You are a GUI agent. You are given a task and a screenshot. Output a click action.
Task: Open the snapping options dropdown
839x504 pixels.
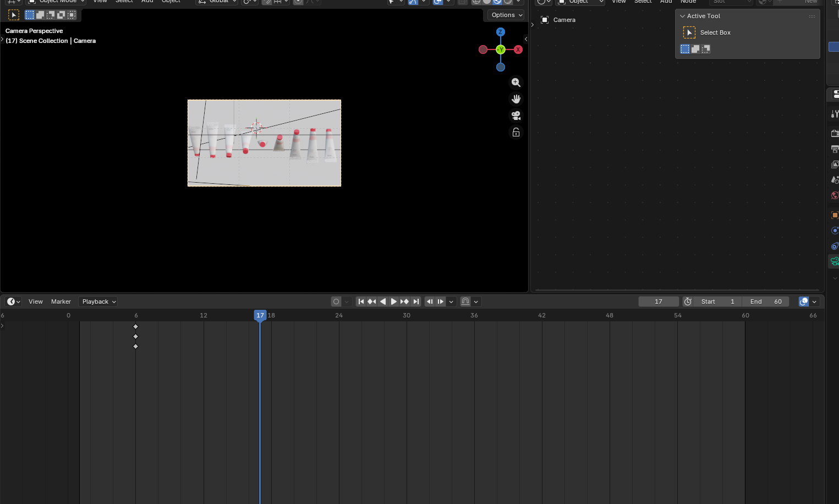476,302
